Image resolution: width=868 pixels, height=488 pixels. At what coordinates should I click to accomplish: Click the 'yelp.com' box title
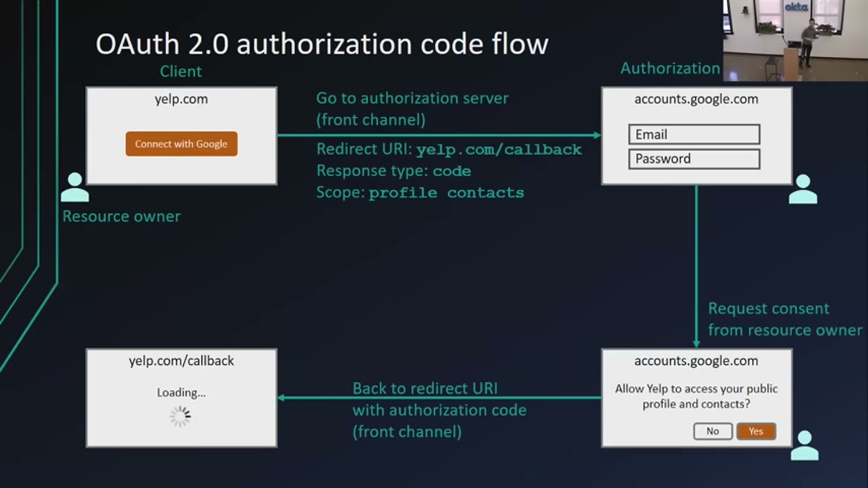click(181, 99)
